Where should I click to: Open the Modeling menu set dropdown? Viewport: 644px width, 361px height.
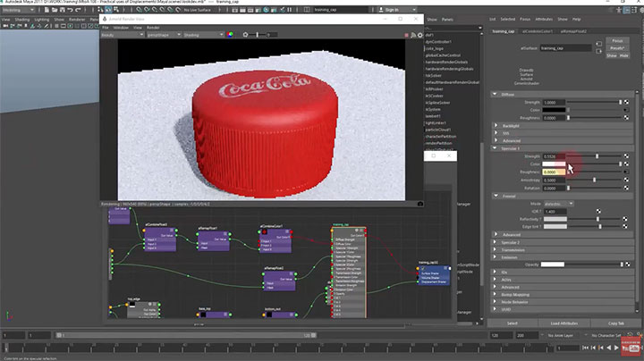point(19,10)
